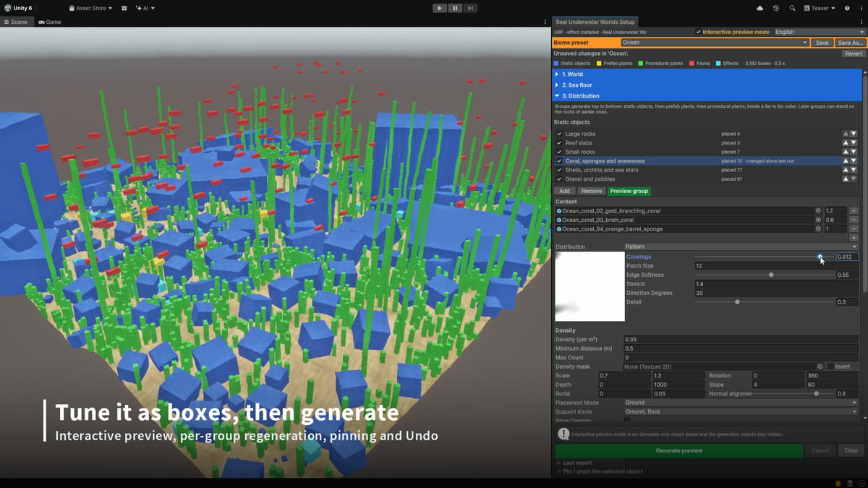Screen dimensions: 868x488
Task: Remove orange_barrel_sponge entry minus button
Action: [x=854, y=228]
